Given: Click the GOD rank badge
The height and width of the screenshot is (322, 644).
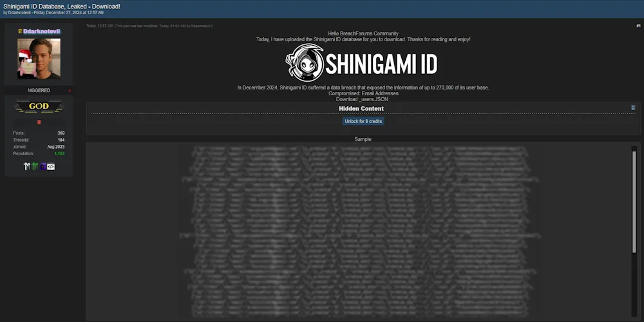Looking at the screenshot, I should 39,106.
